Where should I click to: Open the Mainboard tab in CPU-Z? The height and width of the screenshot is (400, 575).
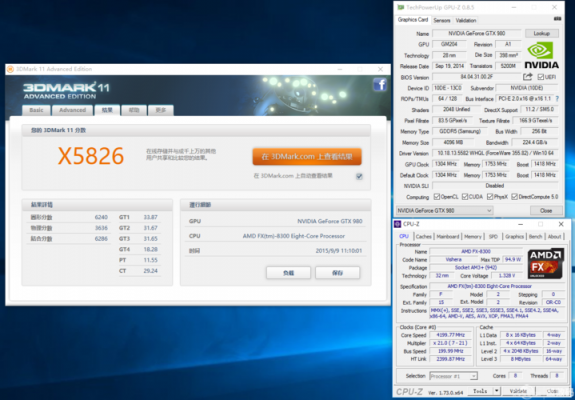(x=448, y=236)
